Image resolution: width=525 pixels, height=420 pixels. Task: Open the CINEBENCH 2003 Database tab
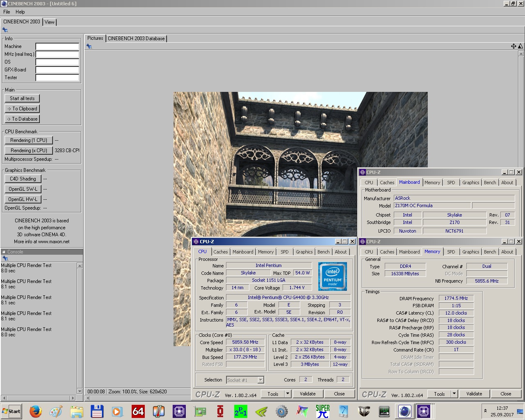[x=136, y=39]
